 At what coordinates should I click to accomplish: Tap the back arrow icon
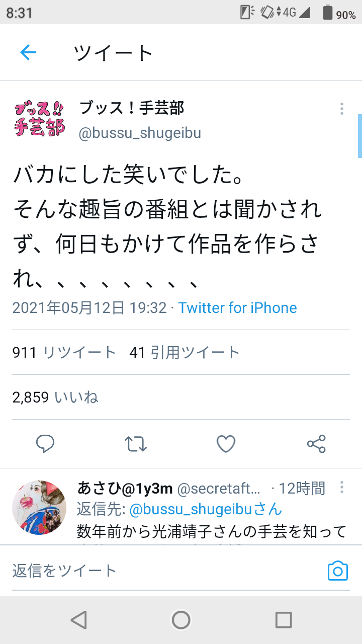click(28, 52)
